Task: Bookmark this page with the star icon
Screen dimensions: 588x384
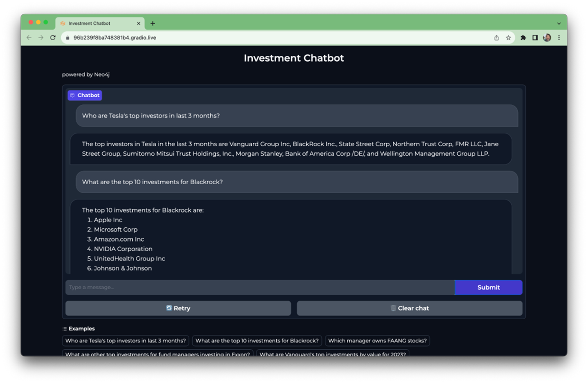Action: 508,38
